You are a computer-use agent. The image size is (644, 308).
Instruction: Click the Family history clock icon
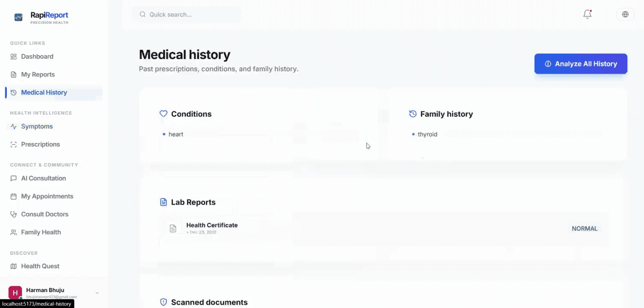pos(413,114)
